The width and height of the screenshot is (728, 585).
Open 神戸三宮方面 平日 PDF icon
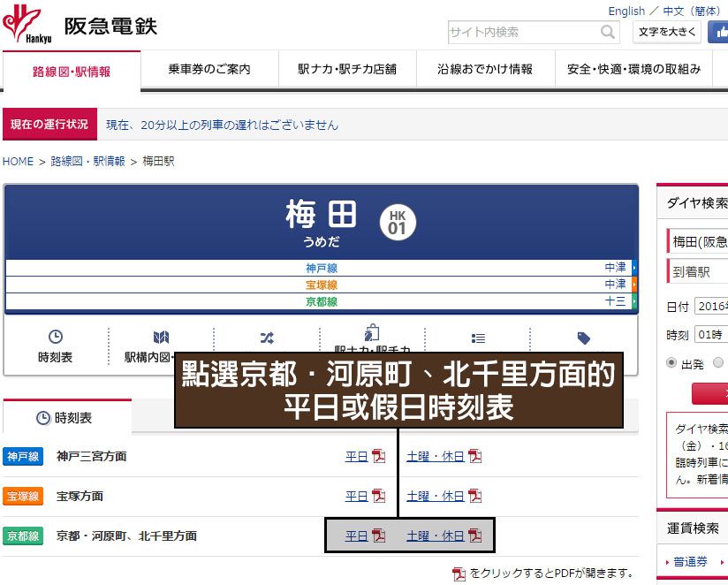point(378,456)
